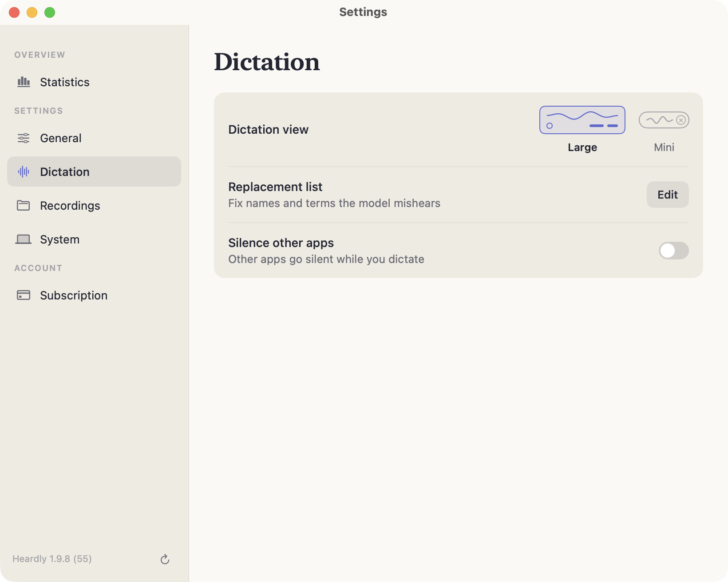Open the Statistics section

pos(94,82)
